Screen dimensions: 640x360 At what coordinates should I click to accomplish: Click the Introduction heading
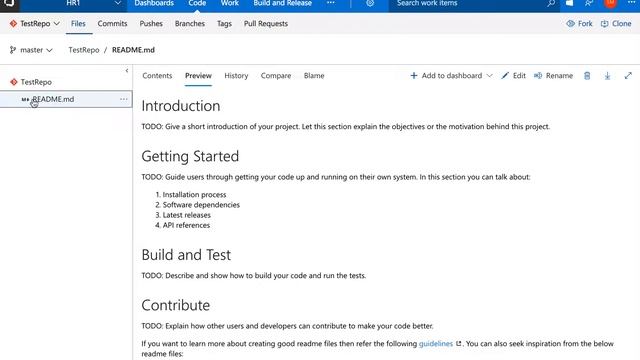(x=181, y=106)
